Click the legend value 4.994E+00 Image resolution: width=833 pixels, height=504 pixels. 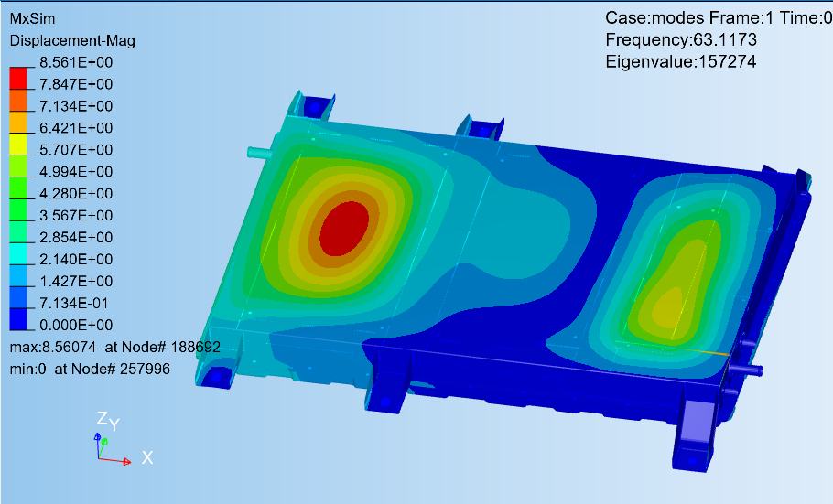click(x=76, y=172)
